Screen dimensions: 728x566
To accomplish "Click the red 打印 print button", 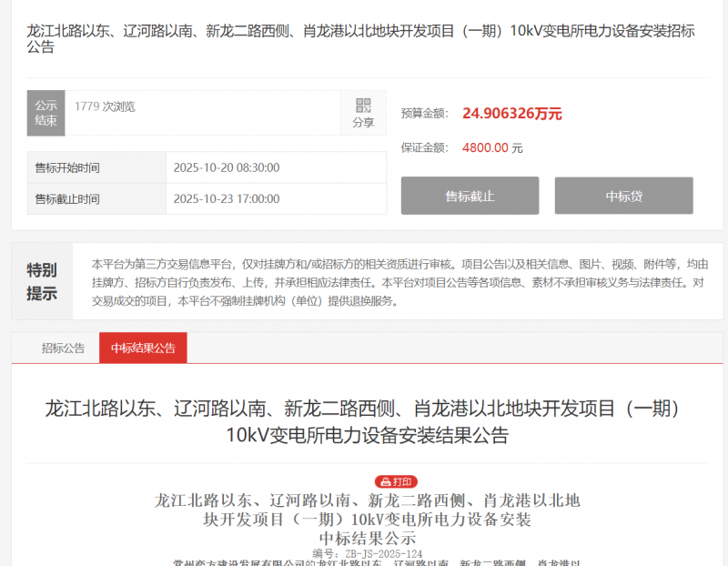I will [396, 481].
